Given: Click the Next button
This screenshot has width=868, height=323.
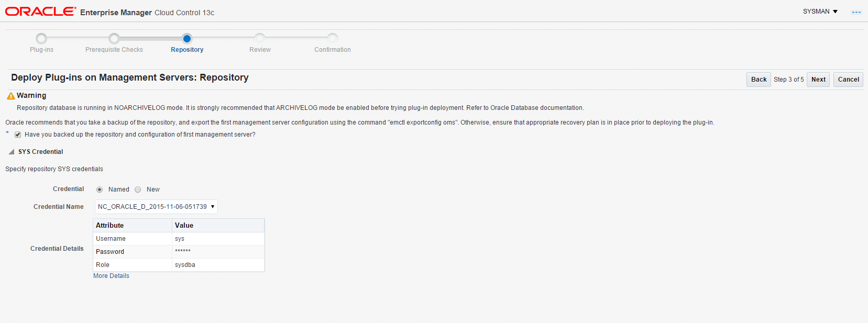Looking at the screenshot, I should pyautogui.click(x=818, y=80).
